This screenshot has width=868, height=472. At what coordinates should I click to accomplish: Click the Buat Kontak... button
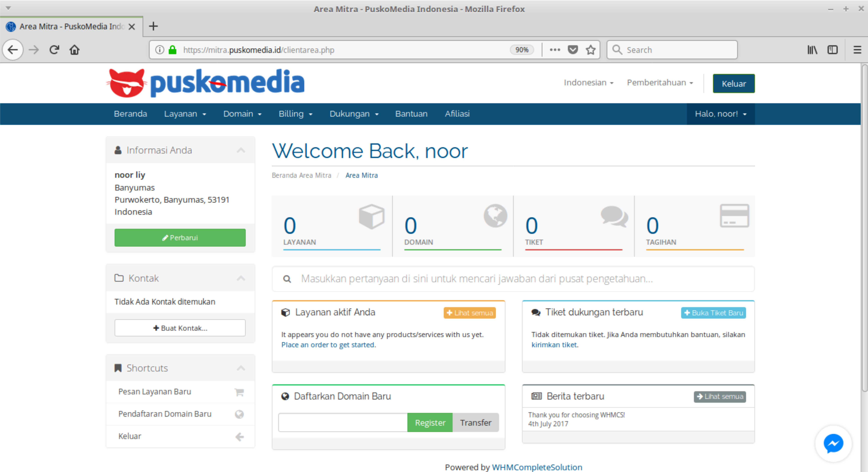(x=180, y=328)
